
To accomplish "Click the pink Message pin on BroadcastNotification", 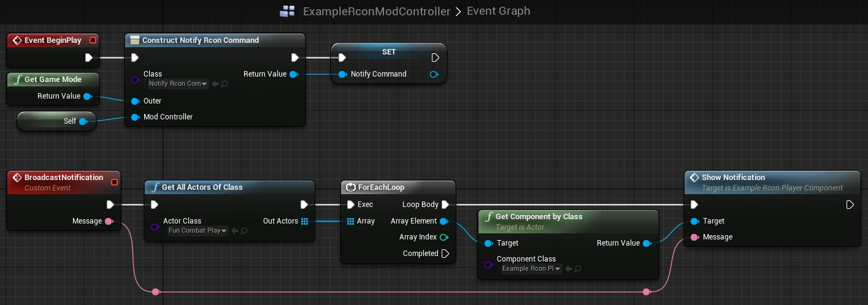I will pyautogui.click(x=109, y=221).
